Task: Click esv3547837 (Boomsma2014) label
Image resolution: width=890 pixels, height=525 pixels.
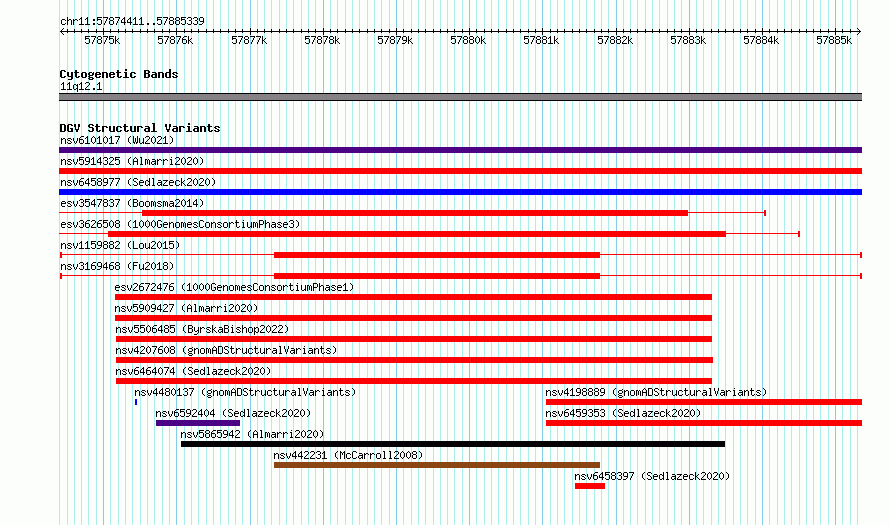Action: point(132,203)
